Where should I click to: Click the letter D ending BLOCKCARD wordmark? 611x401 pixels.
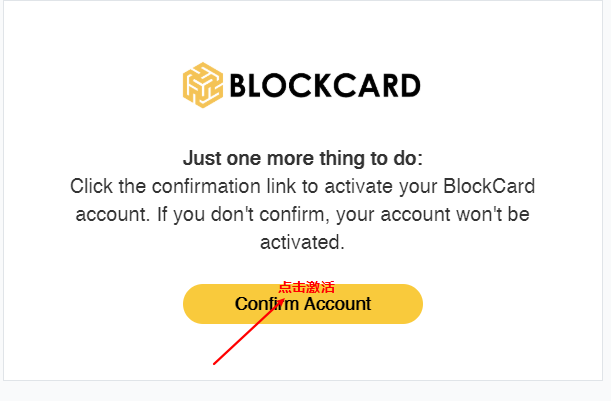tap(408, 86)
